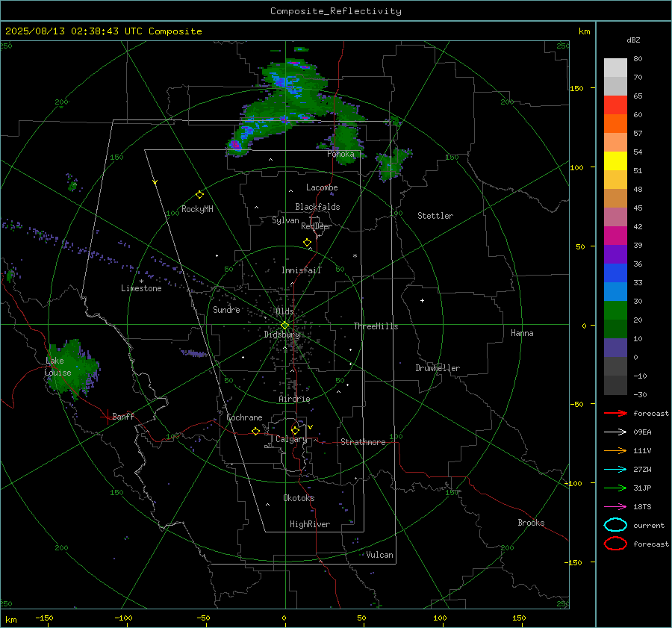Click the dBZ legend heading
The image size is (672, 628).
coord(633,40)
